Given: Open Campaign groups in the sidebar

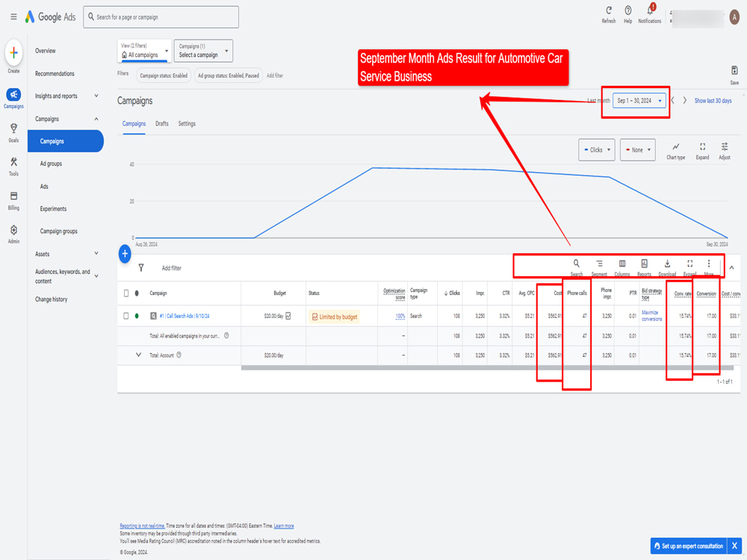Looking at the screenshot, I should tap(58, 231).
